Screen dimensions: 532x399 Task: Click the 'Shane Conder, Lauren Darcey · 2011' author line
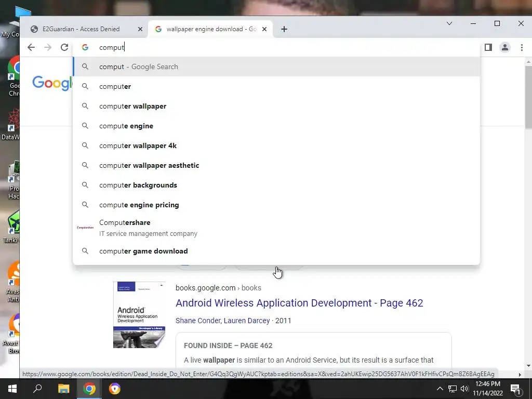pos(233,321)
